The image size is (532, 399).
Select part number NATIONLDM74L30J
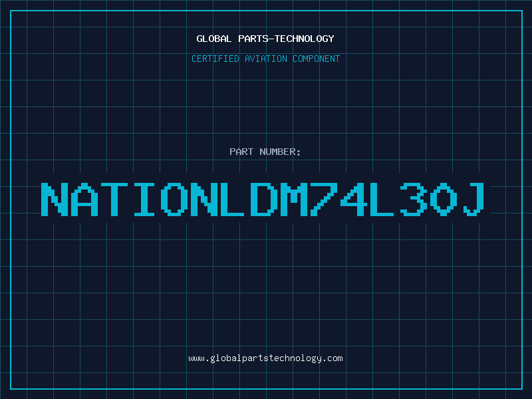[263, 199]
